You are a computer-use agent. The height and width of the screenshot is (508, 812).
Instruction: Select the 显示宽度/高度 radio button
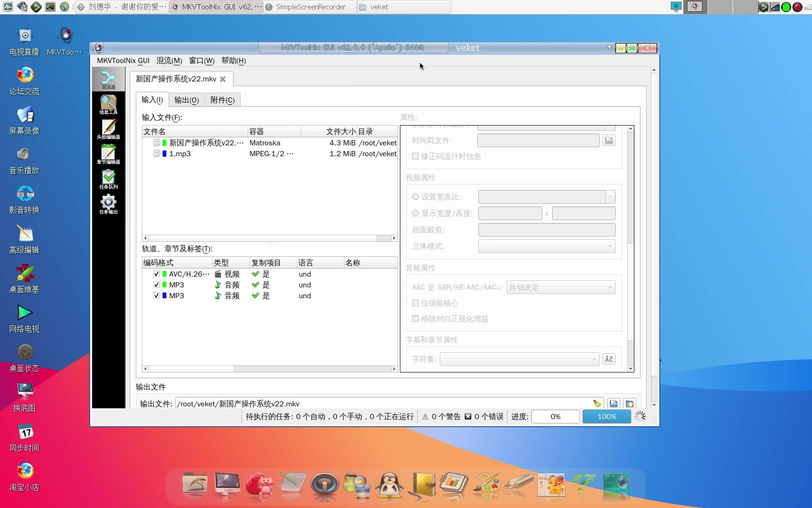[x=415, y=213]
